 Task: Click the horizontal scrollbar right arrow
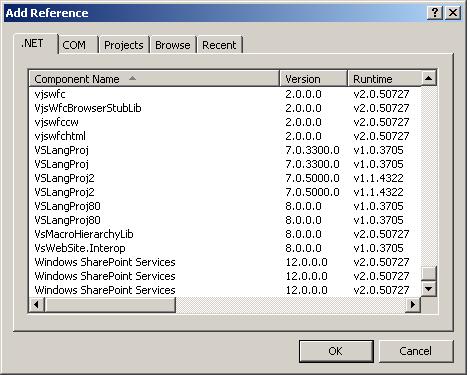click(x=413, y=304)
